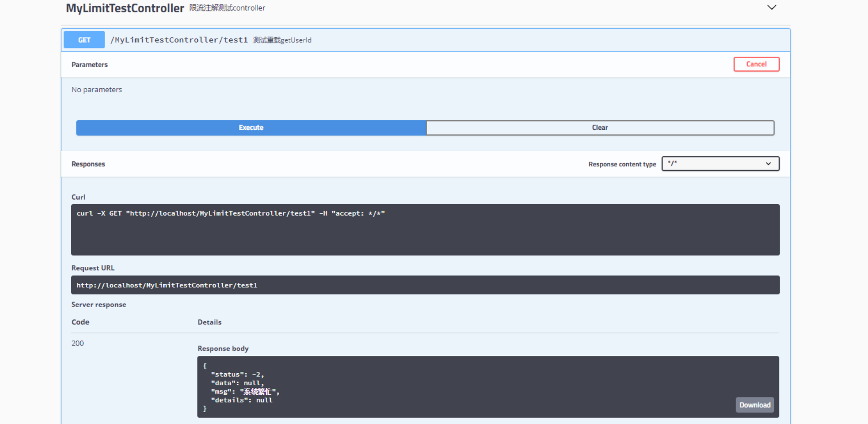Click the 'Server response' label
The height and width of the screenshot is (424, 868).
click(99, 304)
